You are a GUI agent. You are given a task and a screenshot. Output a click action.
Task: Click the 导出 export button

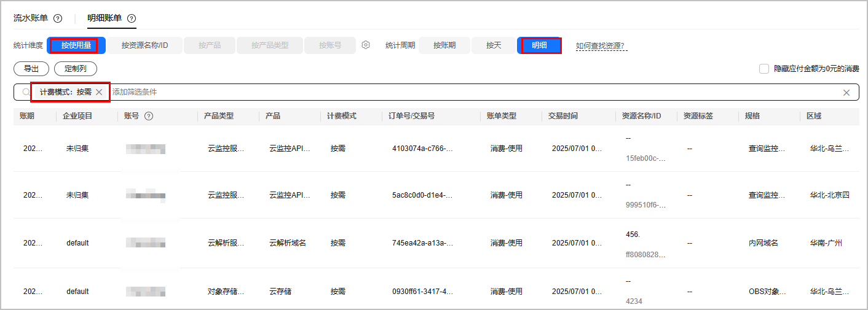coord(31,69)
